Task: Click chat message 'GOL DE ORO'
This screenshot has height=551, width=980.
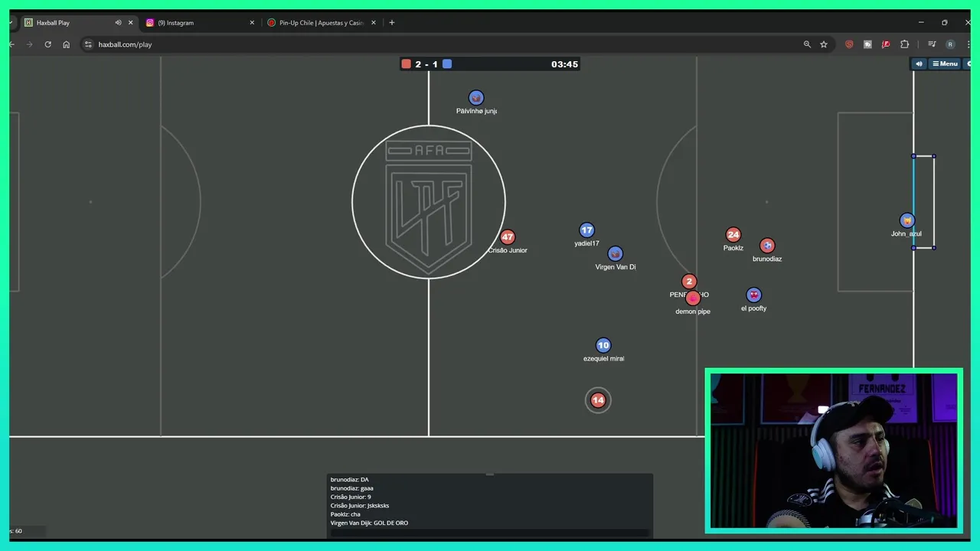Action: [391, 523]
